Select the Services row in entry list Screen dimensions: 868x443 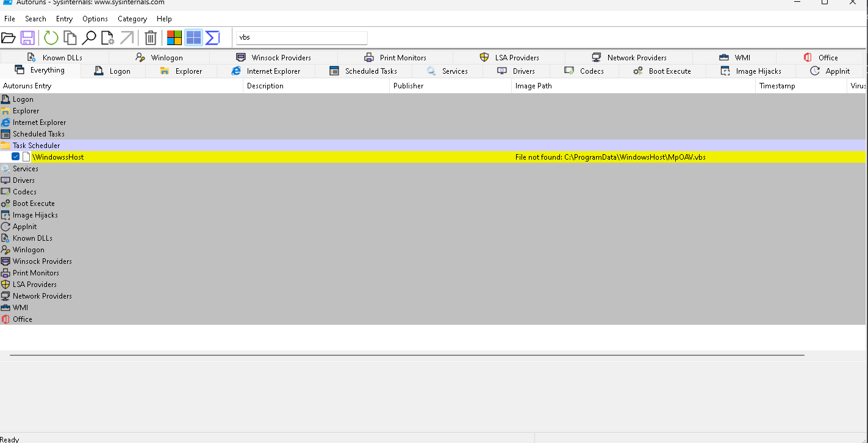click(x=432, y=169)
